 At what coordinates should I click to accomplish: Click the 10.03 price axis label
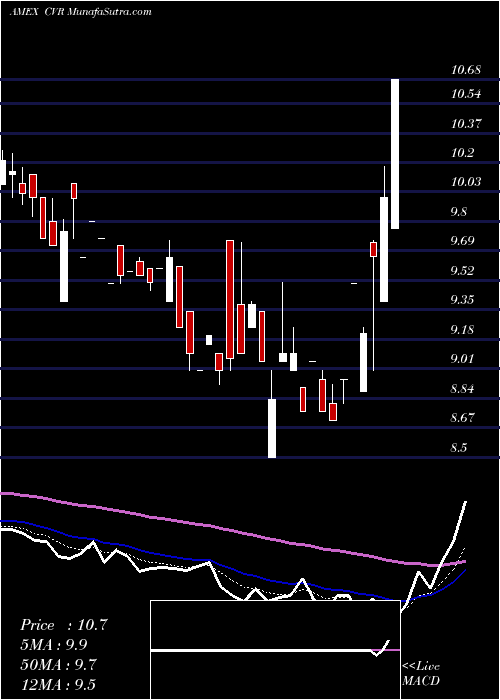466,182
